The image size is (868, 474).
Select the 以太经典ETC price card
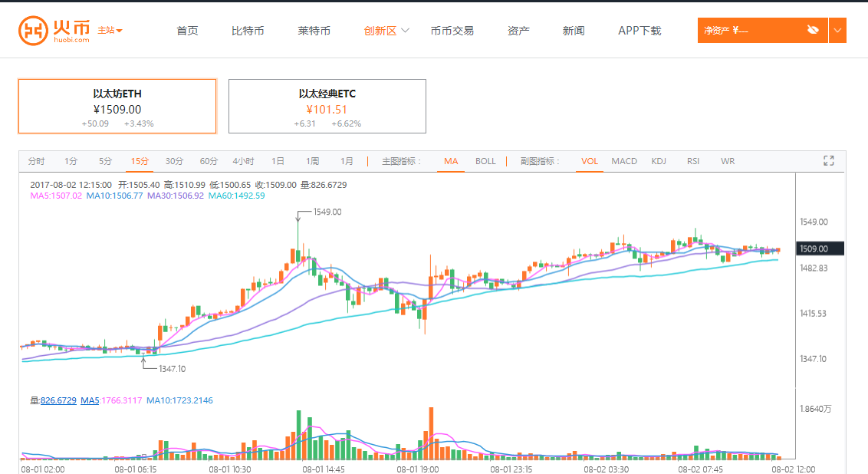coord(327,106)
